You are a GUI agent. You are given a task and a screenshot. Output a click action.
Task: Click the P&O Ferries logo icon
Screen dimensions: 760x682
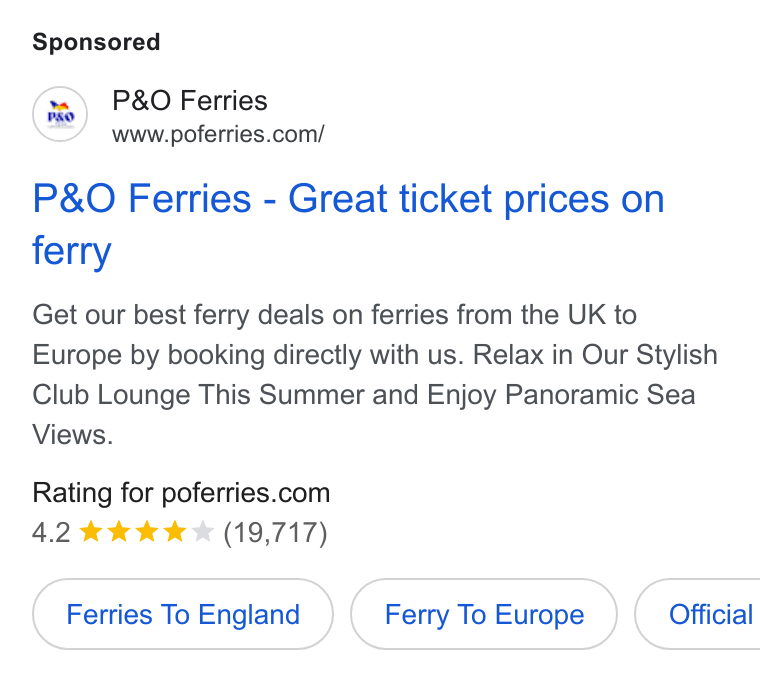pyautogui.click(x=60, y=114)
